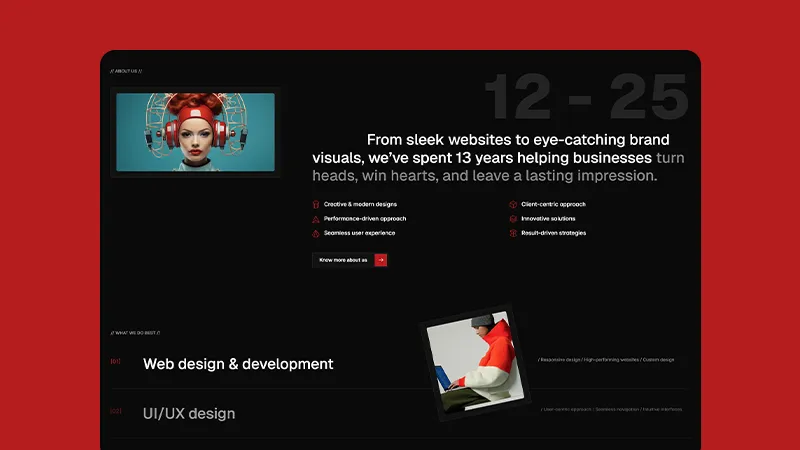Viewport: 800px width, 450px height.
Task: Click the woman with headphones image
Action: coord(195,132)
